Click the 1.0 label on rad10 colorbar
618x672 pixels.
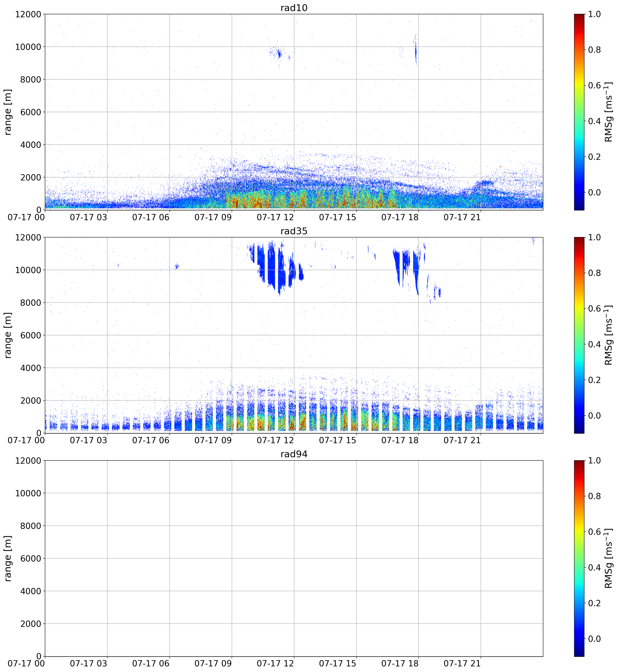coord(595,14)
